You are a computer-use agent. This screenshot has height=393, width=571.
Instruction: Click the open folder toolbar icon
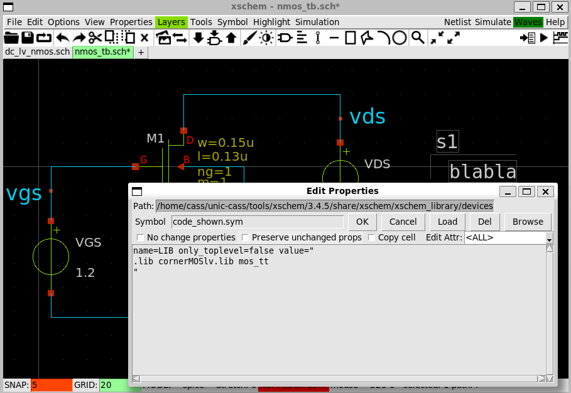(11, 38)
